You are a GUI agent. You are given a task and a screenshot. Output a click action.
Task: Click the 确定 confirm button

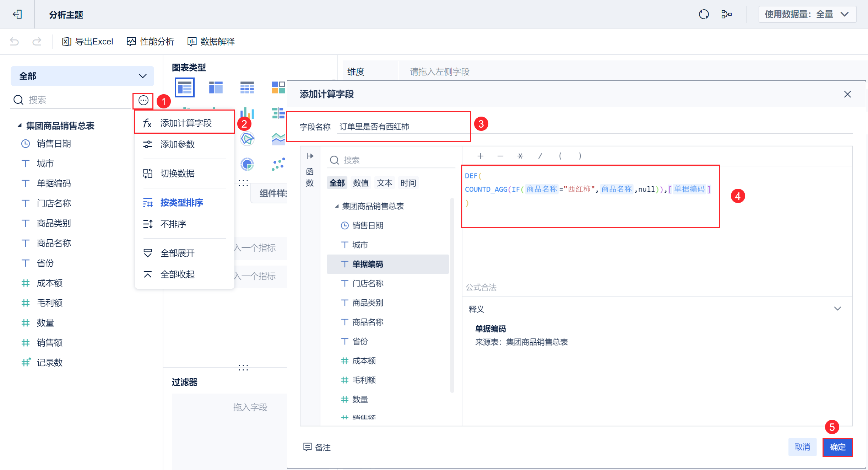[837, 447]
